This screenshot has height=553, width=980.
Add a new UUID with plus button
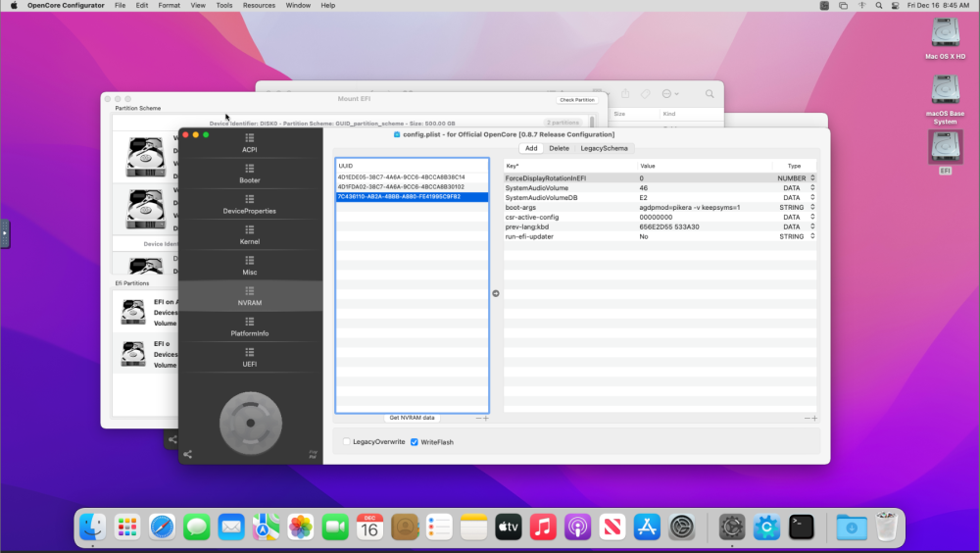point(486,418)
